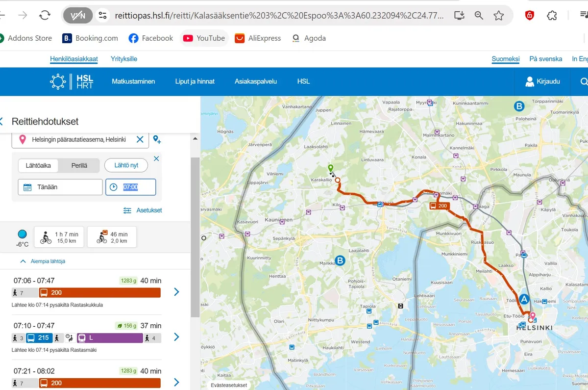Select Suomeksi language

coord(506,59)
